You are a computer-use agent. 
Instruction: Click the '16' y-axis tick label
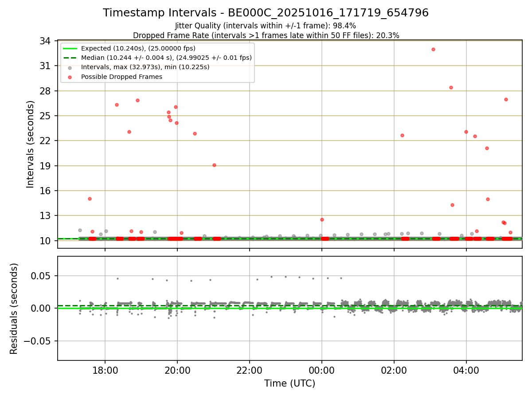(x=45, y=191)
